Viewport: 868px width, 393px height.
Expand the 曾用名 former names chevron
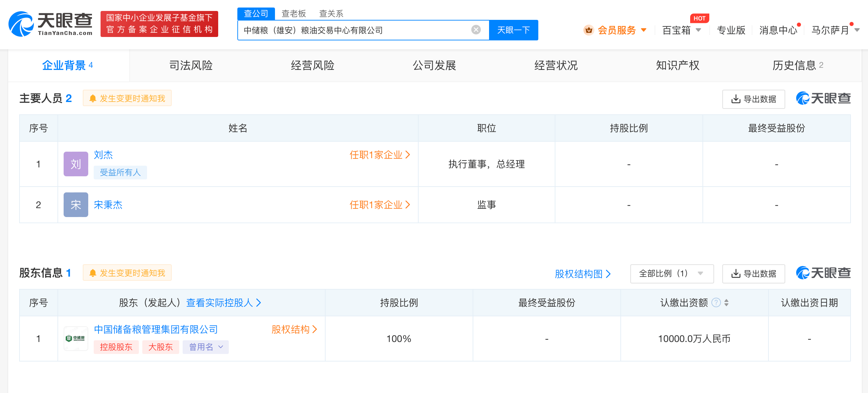[221, 347]
